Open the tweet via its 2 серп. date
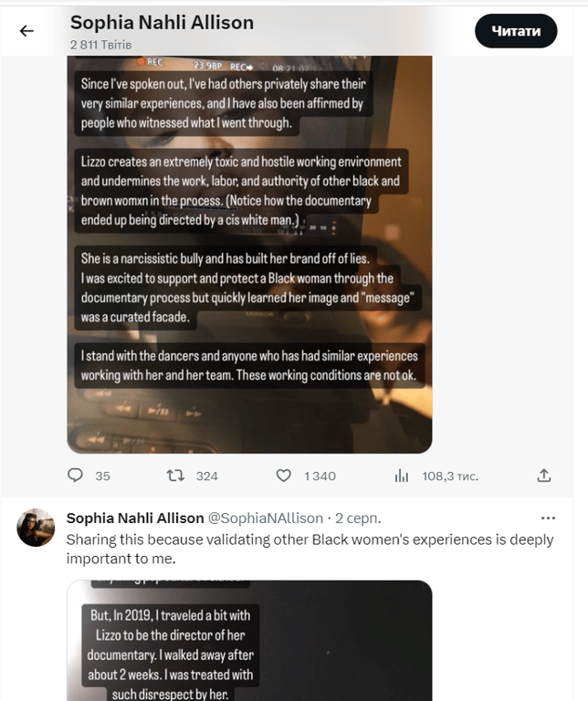The image size is (588, 701). pos(358,518)
